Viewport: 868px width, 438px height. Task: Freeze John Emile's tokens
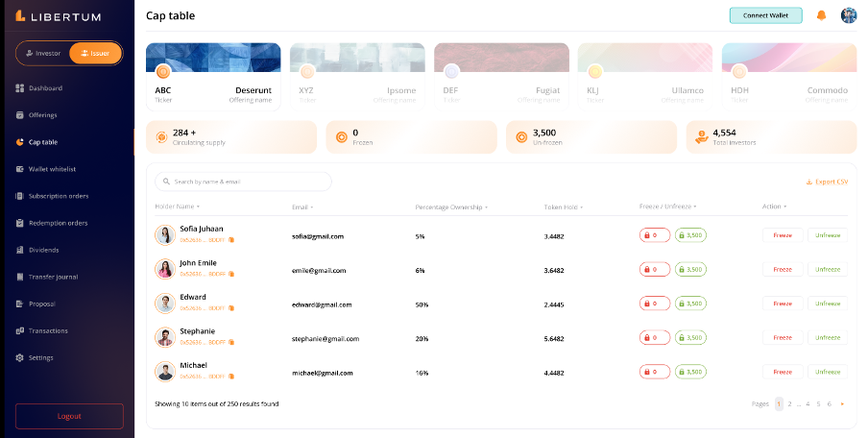tap(782, 269)
